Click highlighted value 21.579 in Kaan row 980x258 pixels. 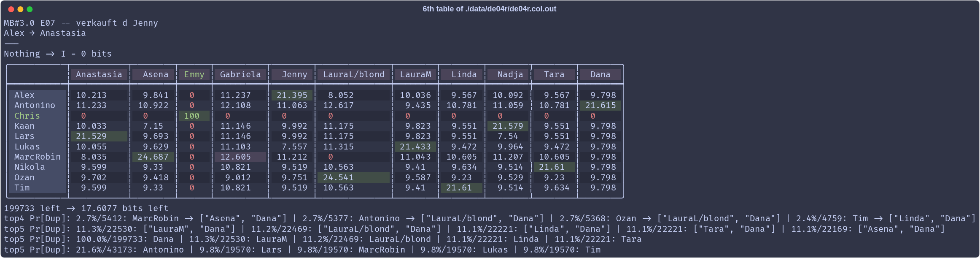tap(508, 126)
